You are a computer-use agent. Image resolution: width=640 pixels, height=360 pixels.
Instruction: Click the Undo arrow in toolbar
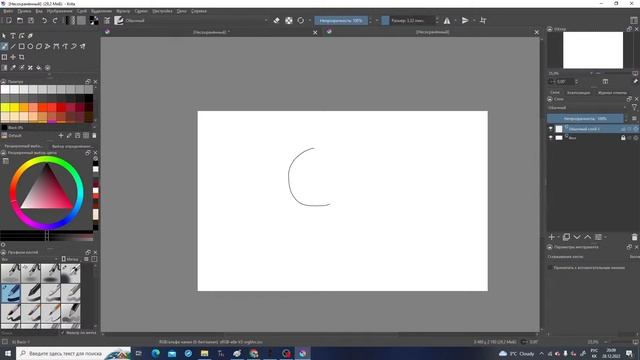44,20
